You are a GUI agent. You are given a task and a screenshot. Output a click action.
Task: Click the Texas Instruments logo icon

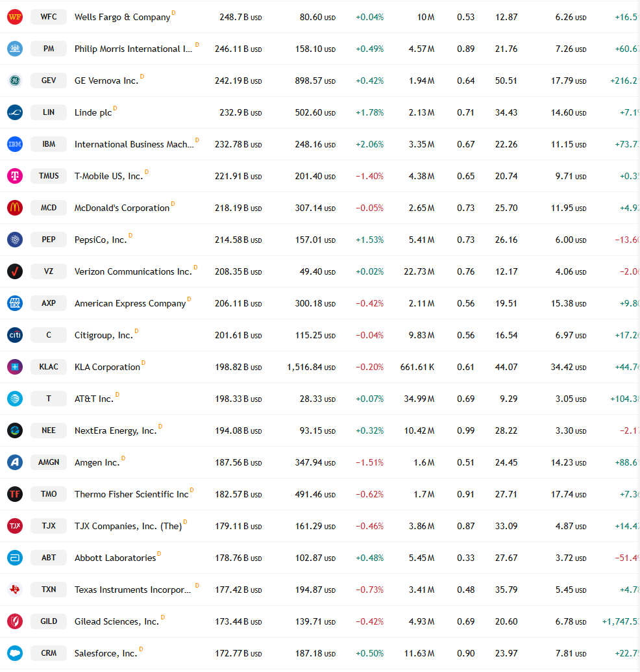(15, 590)
